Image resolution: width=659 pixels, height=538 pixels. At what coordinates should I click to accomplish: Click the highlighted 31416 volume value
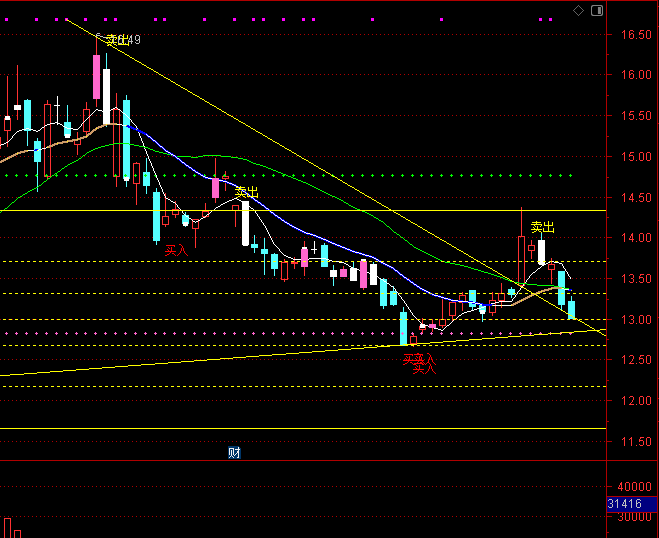(x=632, y=504)
